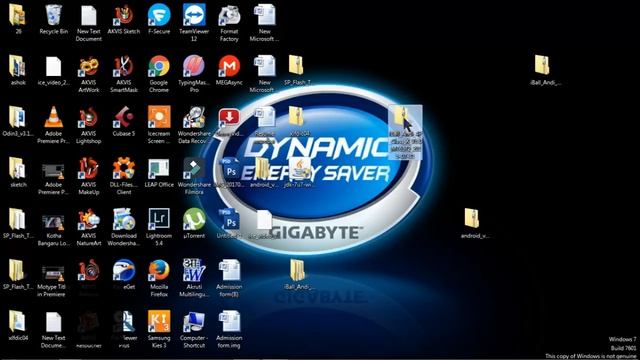This screenshot has height=360, width=640.
Task: Open MEGAsync shortcut
Action: 229,66
